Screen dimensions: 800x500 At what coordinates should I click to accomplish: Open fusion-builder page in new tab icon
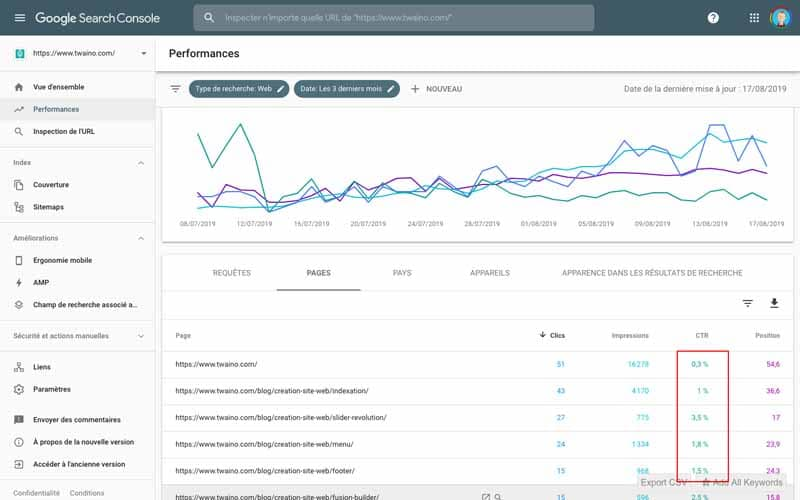click(x=485, y=496)
